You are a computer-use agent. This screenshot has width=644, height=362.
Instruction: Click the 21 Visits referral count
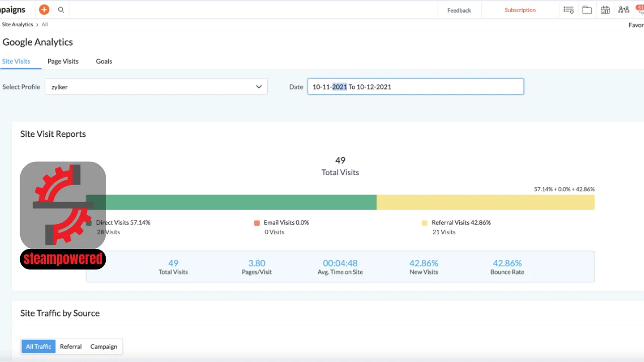click(x=444, y=232)
